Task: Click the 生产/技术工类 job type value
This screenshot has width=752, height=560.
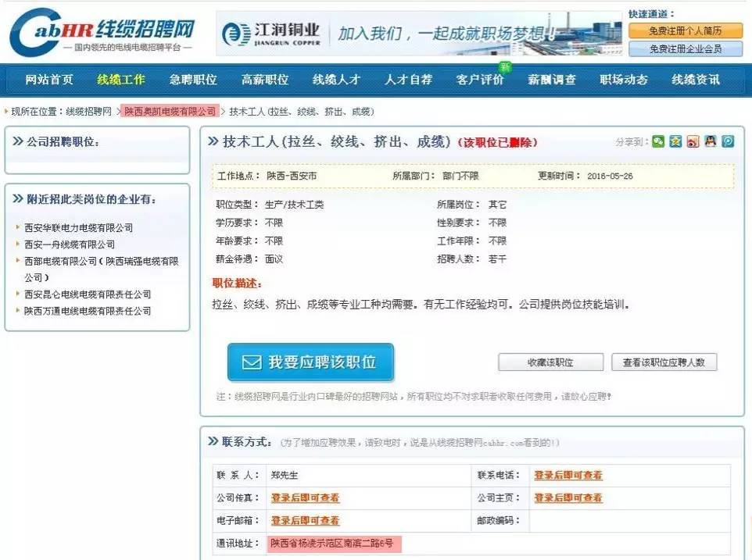Action: click(294, 205)
